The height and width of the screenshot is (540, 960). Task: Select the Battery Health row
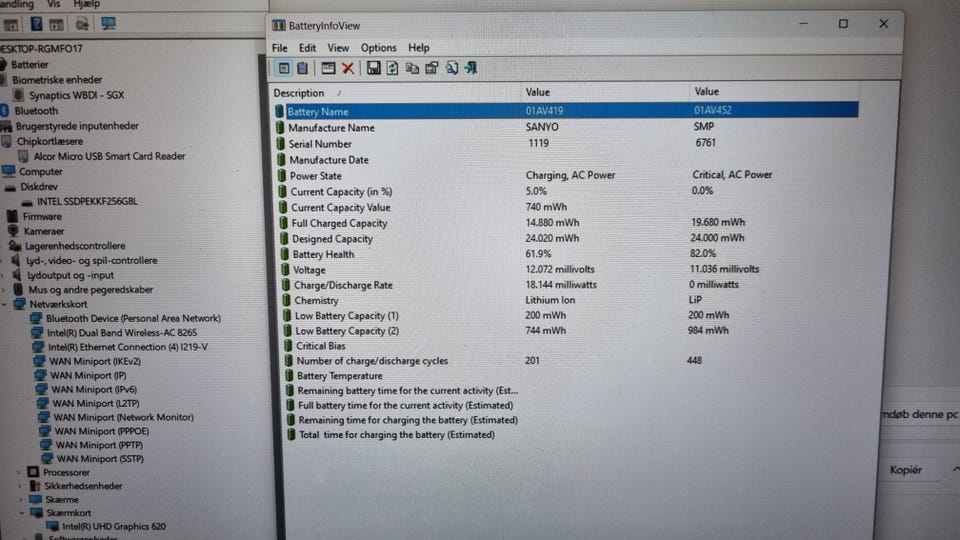tap(566, 254)
